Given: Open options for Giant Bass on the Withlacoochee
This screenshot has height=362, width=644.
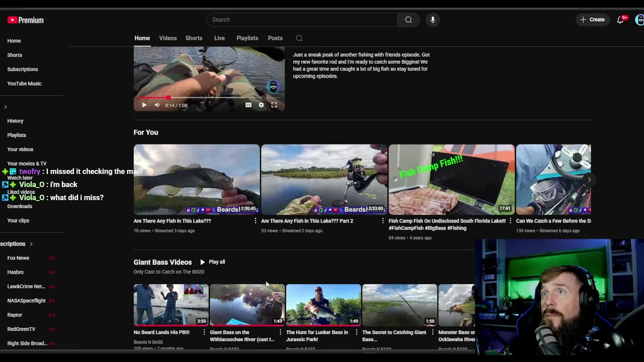Looking at the screenshot, I should click(x=280, y=332).
